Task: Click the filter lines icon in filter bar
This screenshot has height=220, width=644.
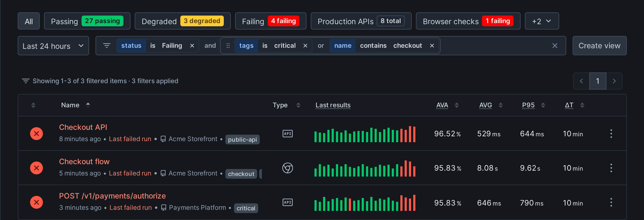Action: click(x=107, y=46)
